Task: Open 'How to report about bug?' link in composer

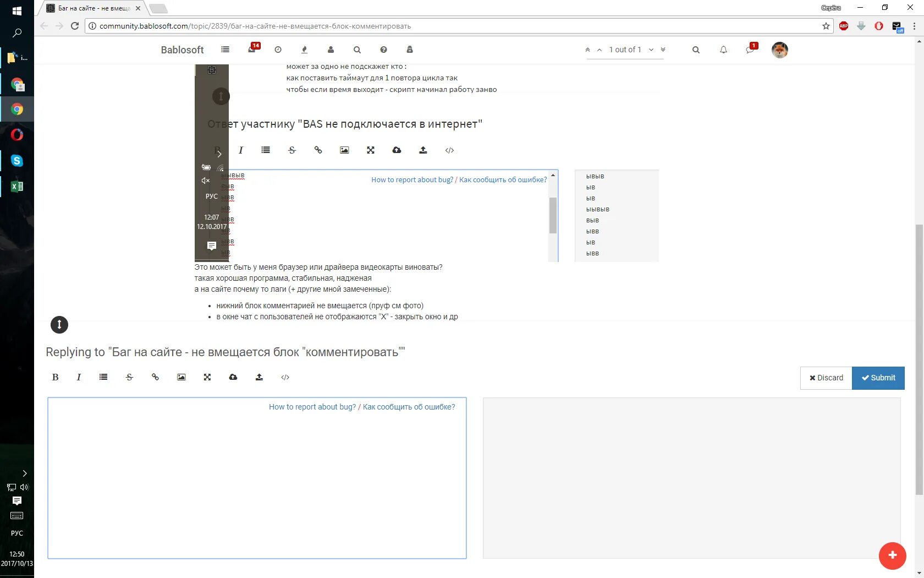Action: [x=312, y=407]
